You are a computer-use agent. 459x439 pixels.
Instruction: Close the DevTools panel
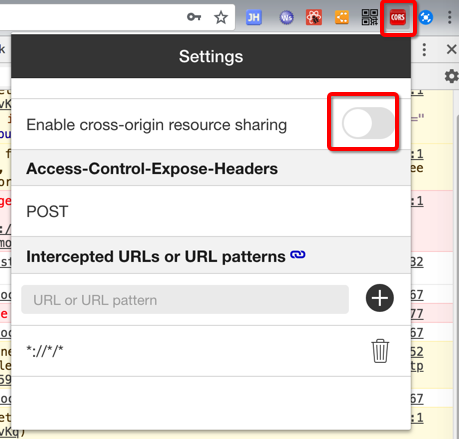click(451, 49)
